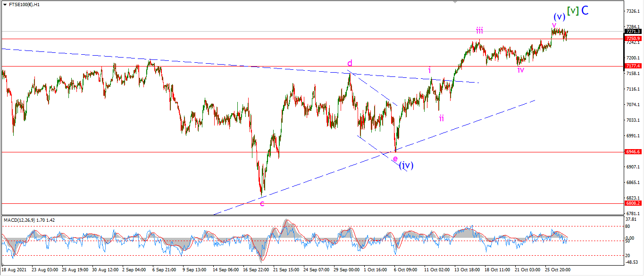Select the magenta c wave label

point(262,203)
